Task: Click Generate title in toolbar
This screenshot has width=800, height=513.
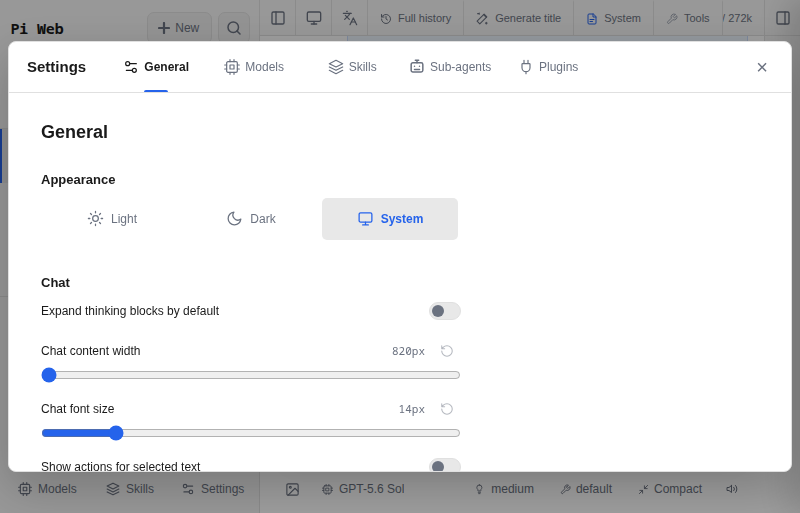Action: 518,18
